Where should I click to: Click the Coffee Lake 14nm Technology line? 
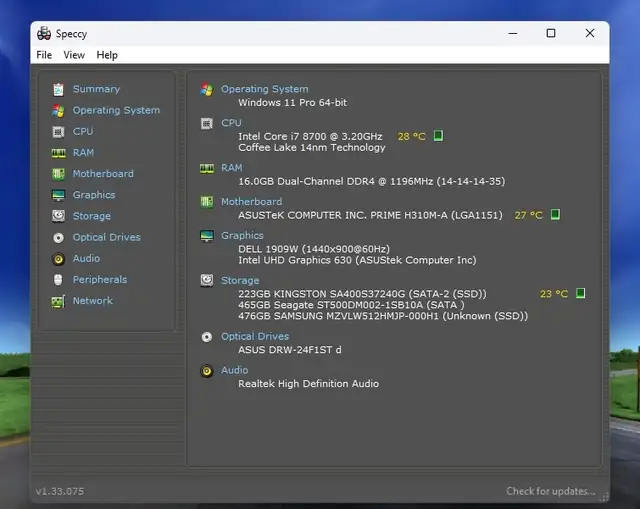[x=312, y=147]
